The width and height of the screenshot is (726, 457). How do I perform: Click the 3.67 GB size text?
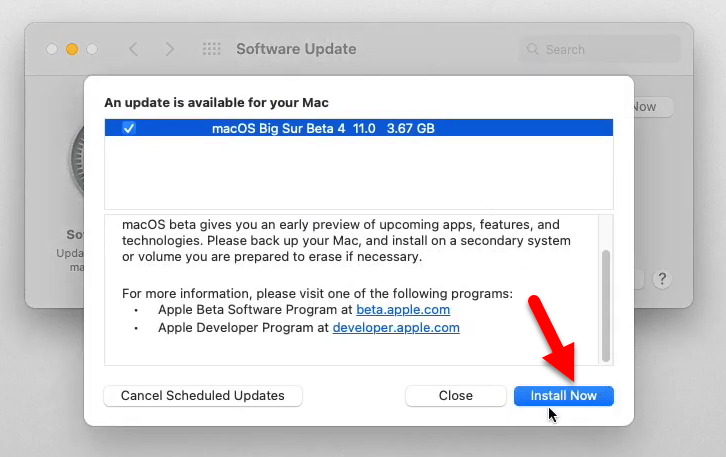tap(411, 128)
